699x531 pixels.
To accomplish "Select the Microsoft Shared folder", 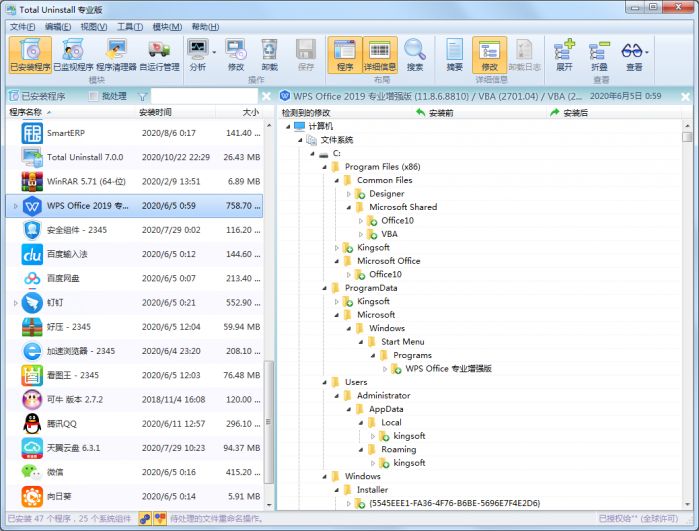I will click(x=403, y=207).
